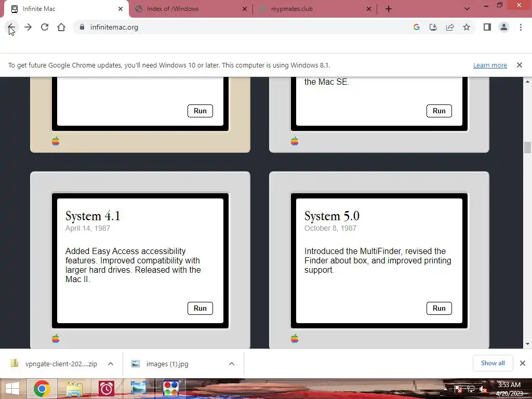Open the Learn more link
Screen dimensions: 532x399
(490, 65)
